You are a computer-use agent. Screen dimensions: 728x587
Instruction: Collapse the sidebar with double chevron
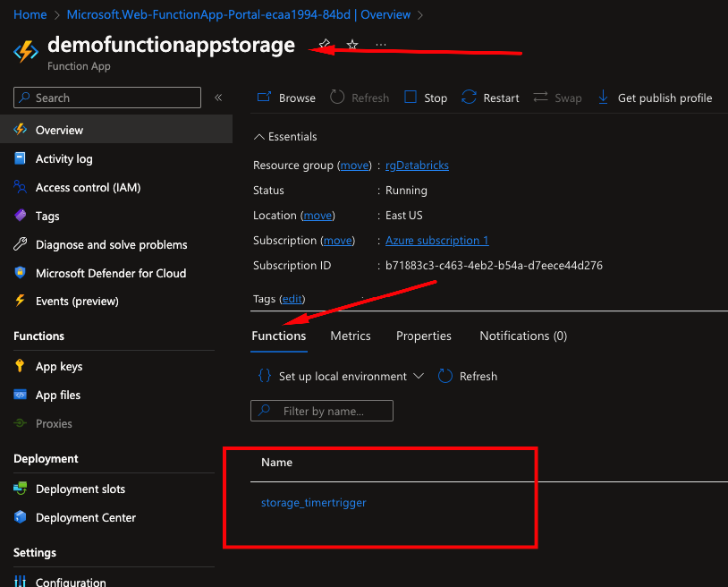pyautogui.click(x=218, y=98)
